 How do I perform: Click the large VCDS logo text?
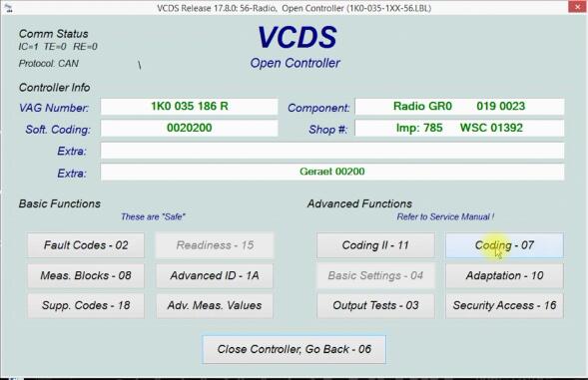coord(297,38)
